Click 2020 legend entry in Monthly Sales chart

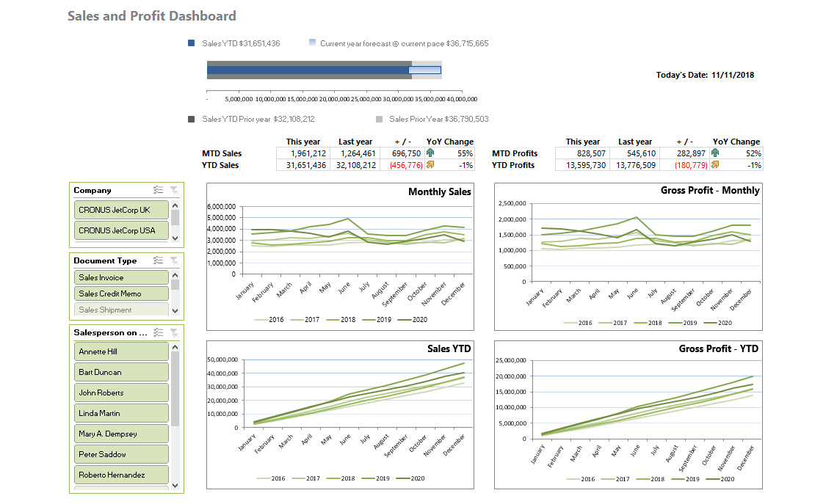tap(413, 319)
